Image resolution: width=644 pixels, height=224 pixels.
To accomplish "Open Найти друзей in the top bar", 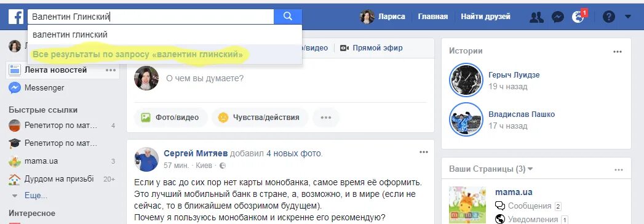I will coord(485,17).
